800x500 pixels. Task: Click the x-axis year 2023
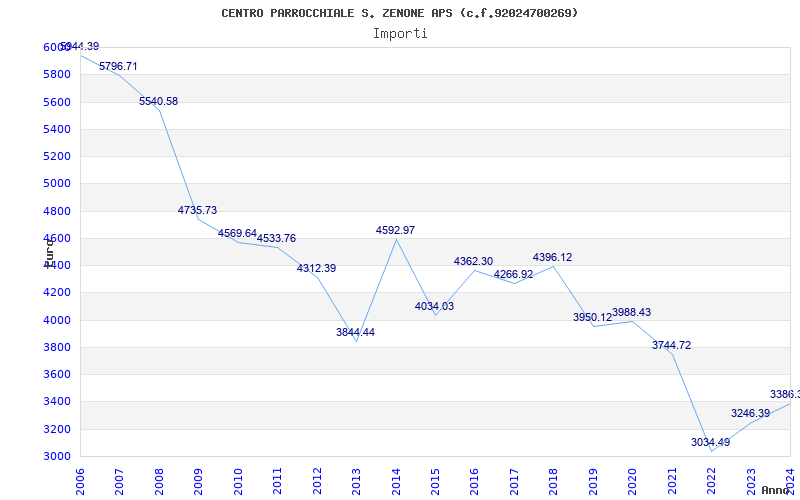click(752, 482)
